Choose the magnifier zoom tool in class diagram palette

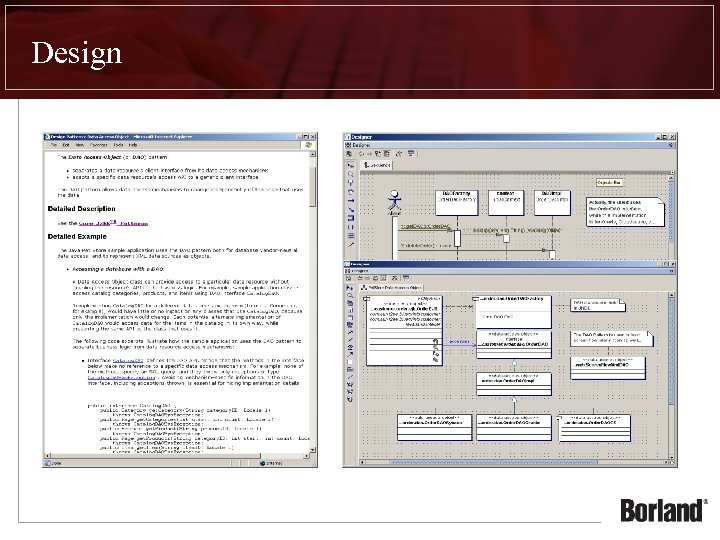click(349, 296)
